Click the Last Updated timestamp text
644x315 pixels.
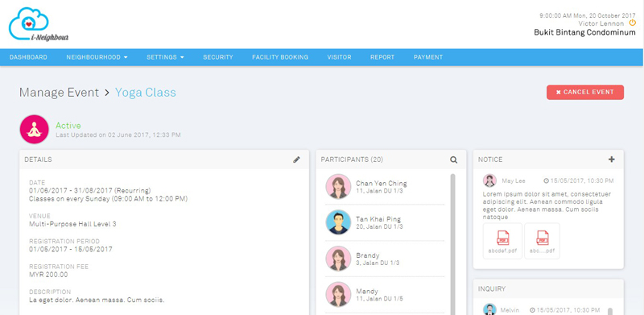[118, 135]
